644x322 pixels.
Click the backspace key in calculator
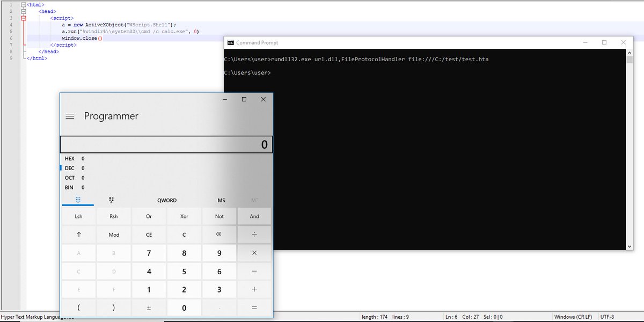click(x=219, y=235)
